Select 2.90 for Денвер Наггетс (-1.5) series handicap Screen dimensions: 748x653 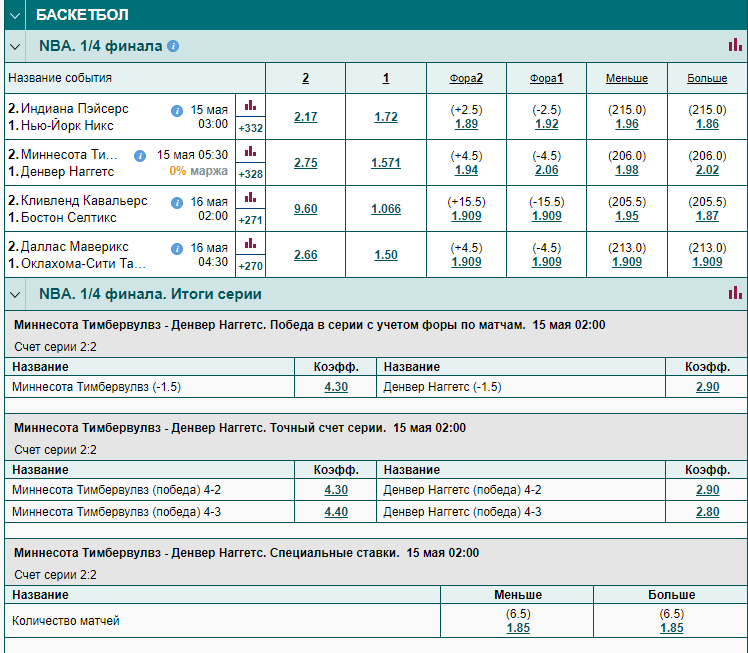[707, 387]
